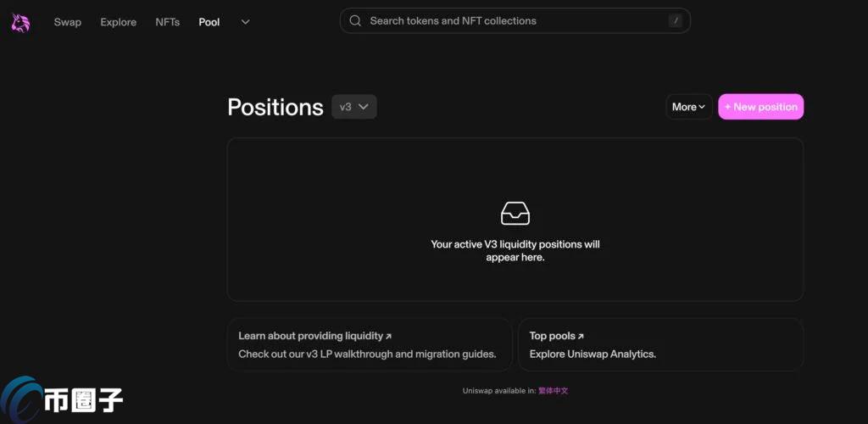Viewport: 868px width, 424px height.
Task: Click the Uniswap unicorn logo
Action: (x=20, y=23)
